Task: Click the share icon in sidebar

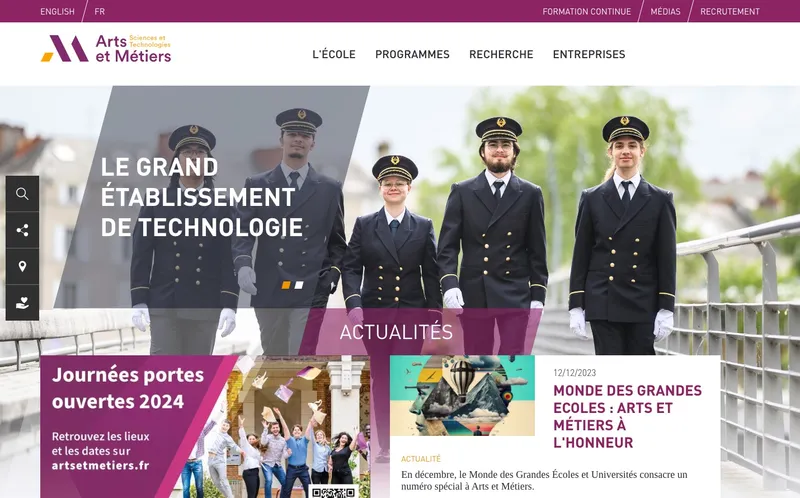Action: click(22, 230)
